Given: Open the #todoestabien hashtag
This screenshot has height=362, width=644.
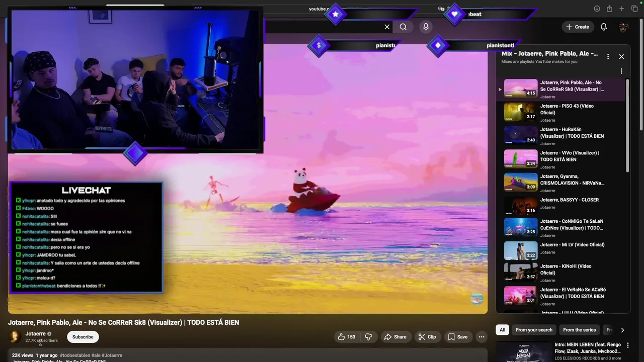Looking at the screenshot, I should pyautogui.click(x=74, y=355).
